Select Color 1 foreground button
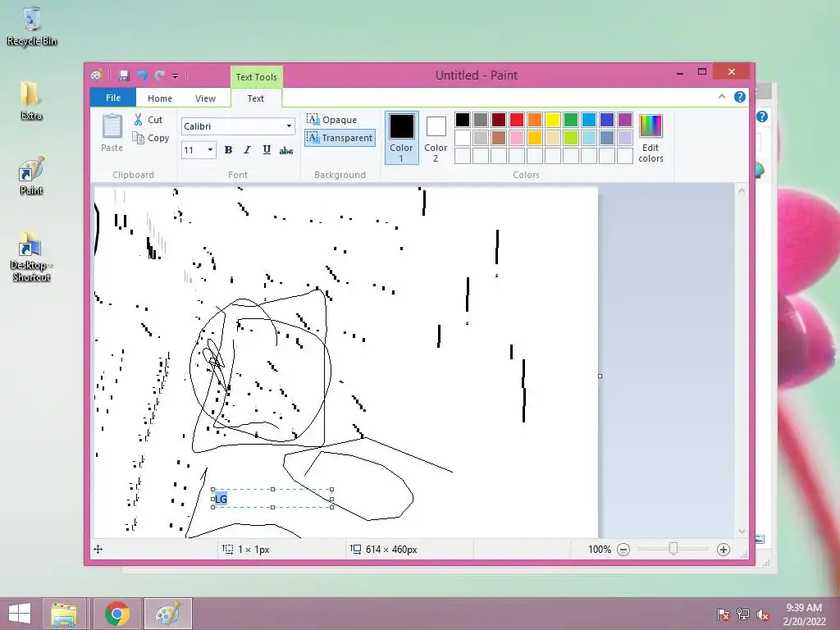 [401, 138]
